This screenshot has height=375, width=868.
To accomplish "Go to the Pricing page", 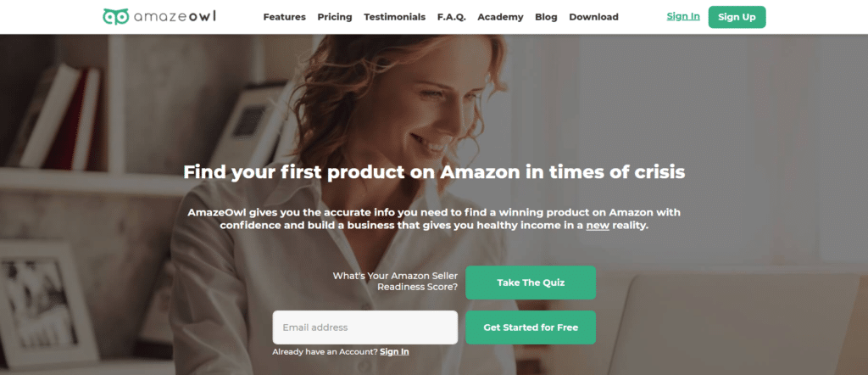I will (x=334, y=17).
